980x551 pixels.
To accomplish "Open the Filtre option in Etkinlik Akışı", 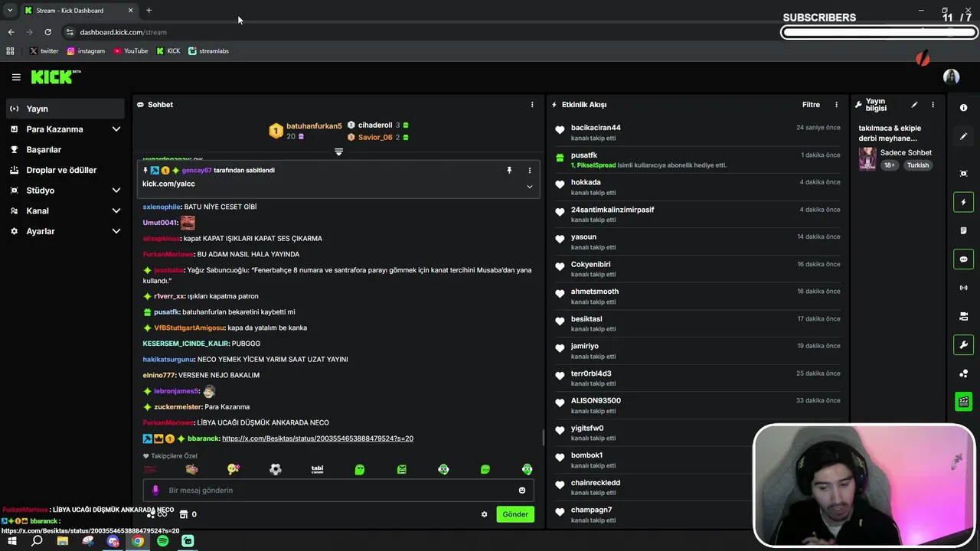I will pyautogui.click(x=811, y=105).
